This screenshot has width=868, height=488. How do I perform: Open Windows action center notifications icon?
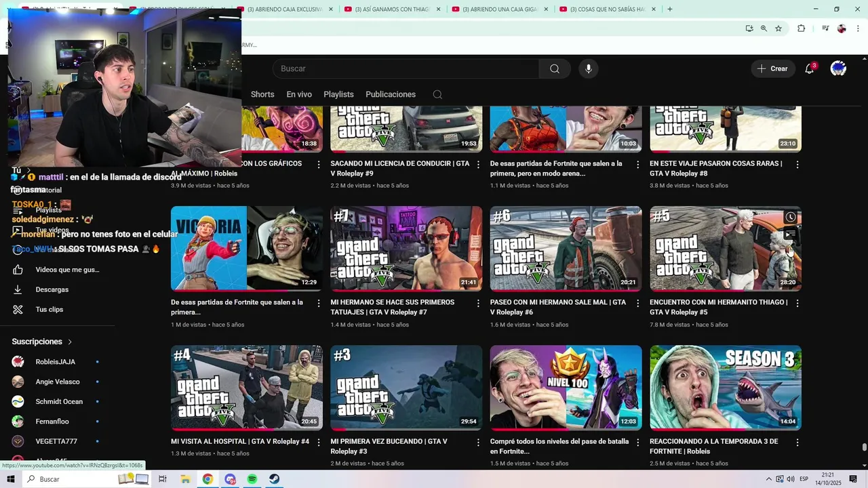tap(853, 479)
